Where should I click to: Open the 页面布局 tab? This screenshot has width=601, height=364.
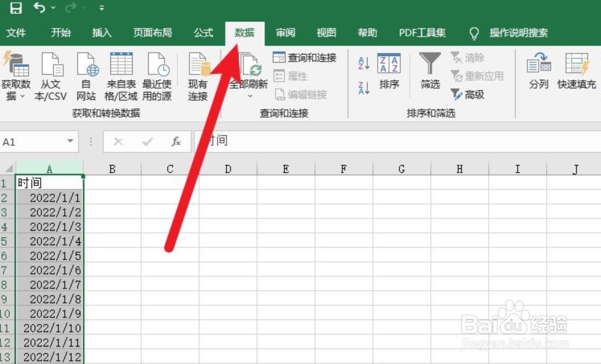[152, 33]
